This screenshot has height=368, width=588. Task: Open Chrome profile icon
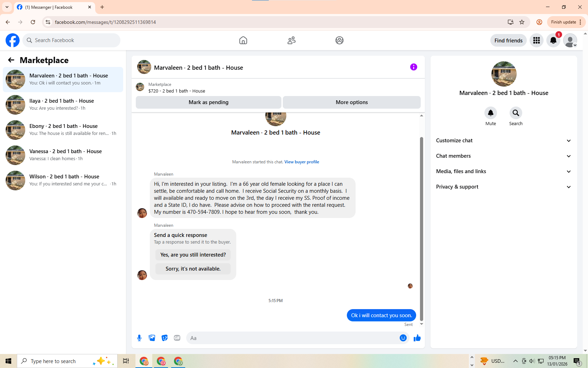[539, 22]
